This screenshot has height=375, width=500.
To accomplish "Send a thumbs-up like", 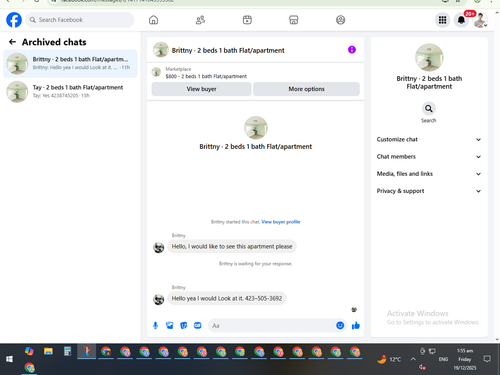I will click(x=356, y=325).
